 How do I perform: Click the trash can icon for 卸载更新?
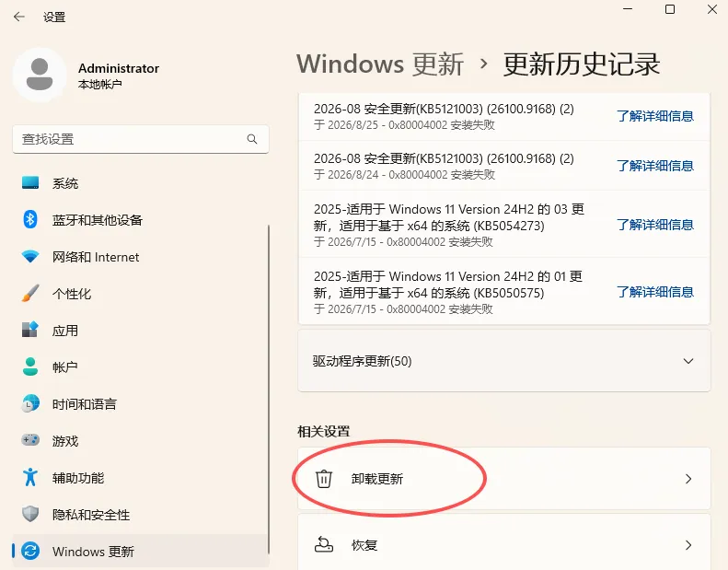(x=324, y=479)
